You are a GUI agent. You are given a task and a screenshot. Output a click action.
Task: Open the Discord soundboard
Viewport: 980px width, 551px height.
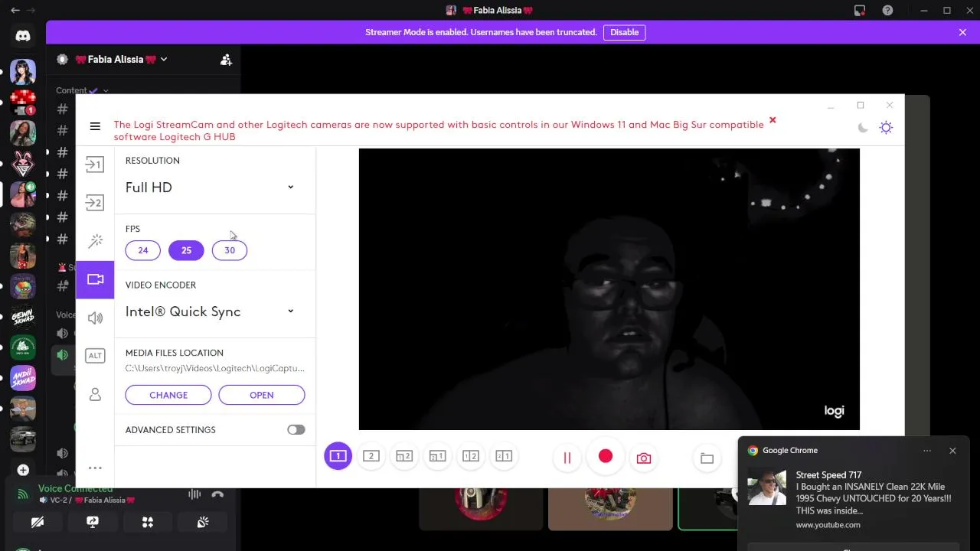203,522
